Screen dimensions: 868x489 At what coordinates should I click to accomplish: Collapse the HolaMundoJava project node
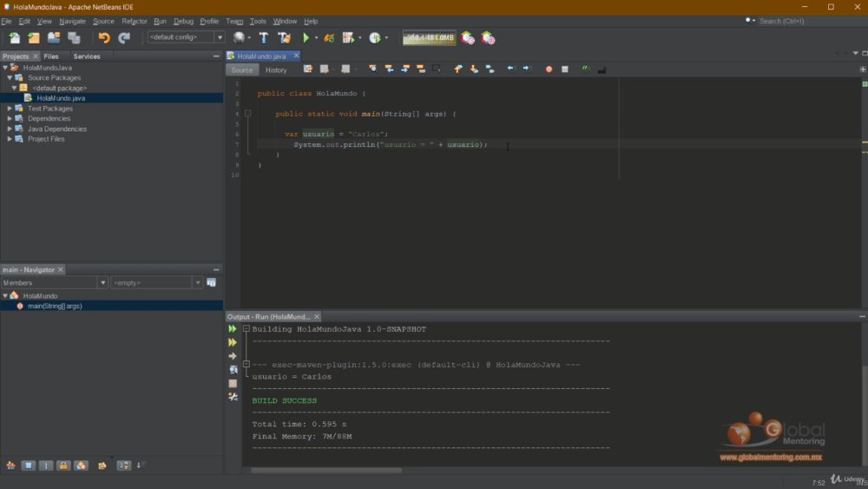point(5,68)
